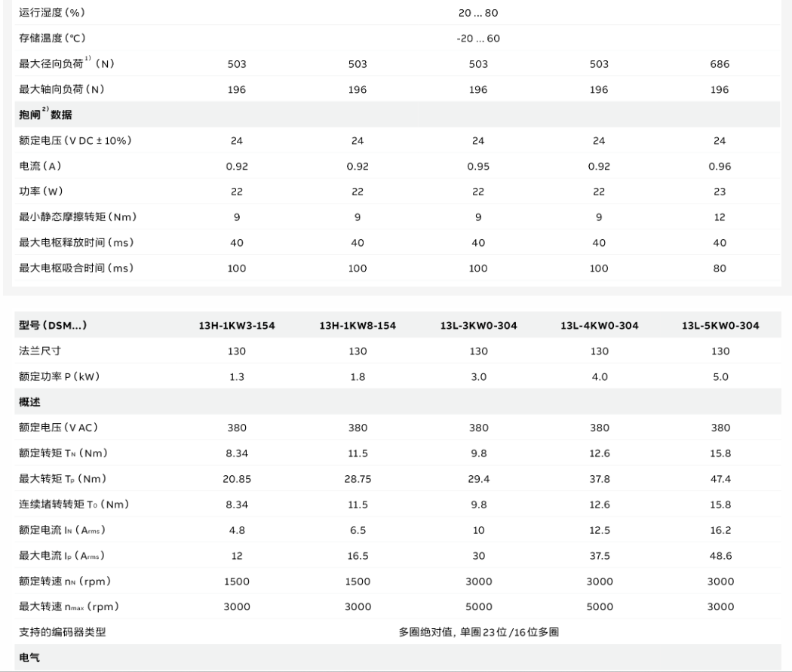This screenshot has width=792, height=672.
Task: Click the 抱闸数据 section heading
Action: pos(45,114)
